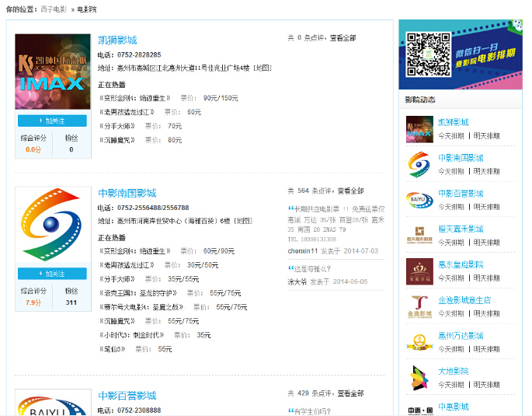
Task: Click the 中影南国影城 logo in sidebar
Action: [419, 165]
